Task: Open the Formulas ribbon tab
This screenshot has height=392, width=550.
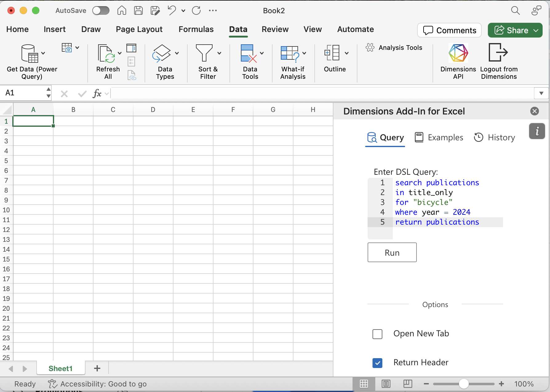Action: (196, 29)
